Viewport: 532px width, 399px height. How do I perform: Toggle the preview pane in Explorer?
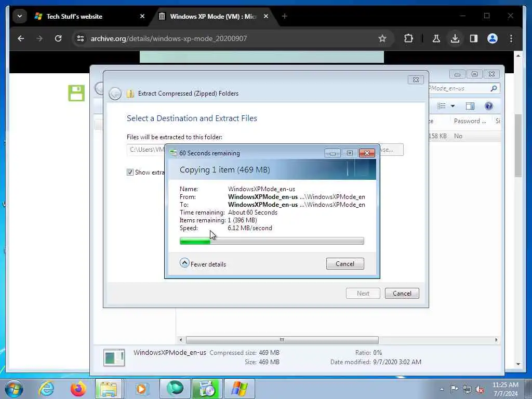470,106
